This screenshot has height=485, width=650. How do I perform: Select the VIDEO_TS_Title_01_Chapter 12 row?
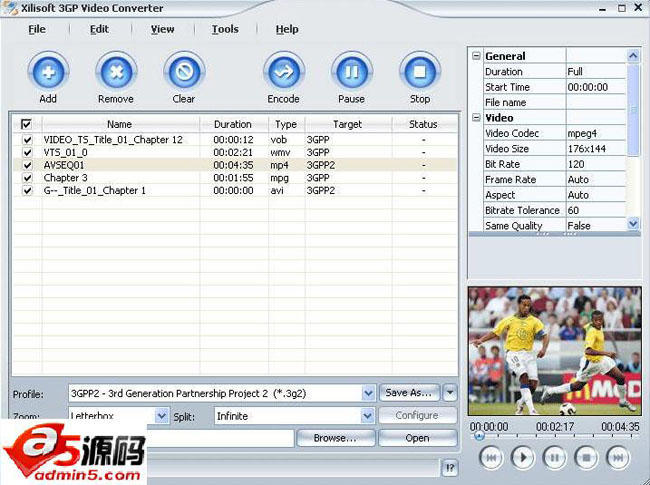point(235,140)
